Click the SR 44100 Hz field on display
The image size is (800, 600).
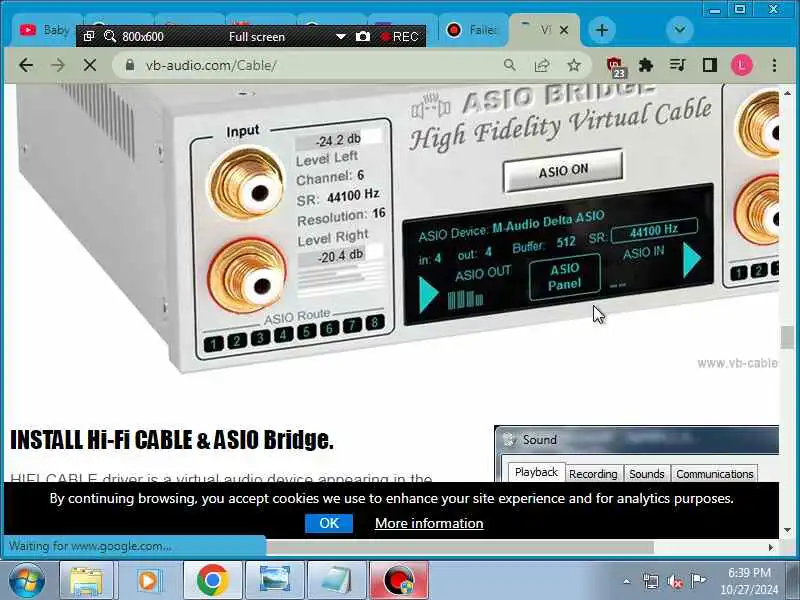click(x=654, y=231)
